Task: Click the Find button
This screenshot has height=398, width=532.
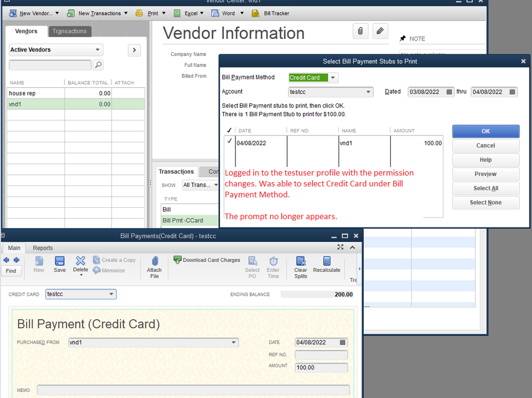Action: [x=11, y=271]
